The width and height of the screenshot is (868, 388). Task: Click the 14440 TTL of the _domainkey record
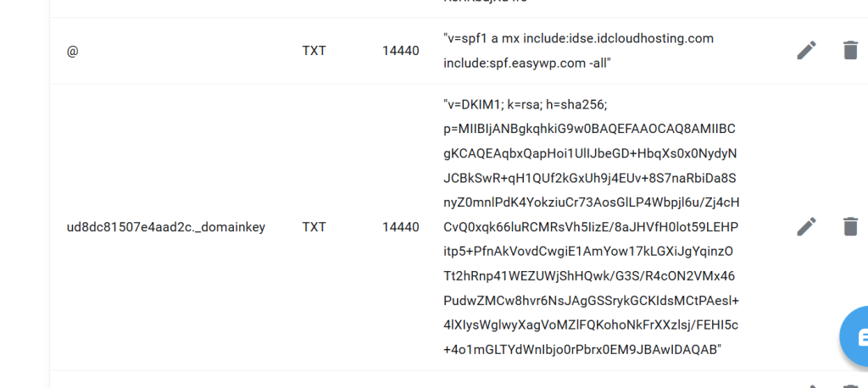point(400,227)
